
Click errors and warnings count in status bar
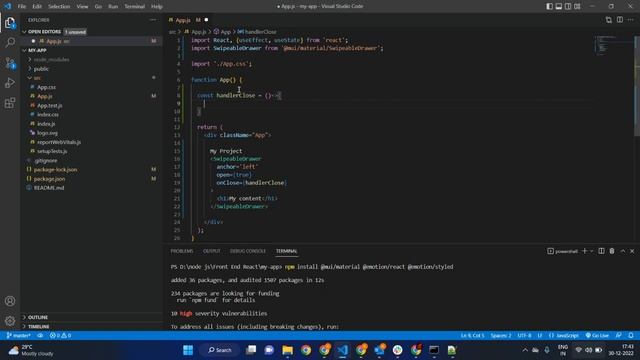(60, 336)
